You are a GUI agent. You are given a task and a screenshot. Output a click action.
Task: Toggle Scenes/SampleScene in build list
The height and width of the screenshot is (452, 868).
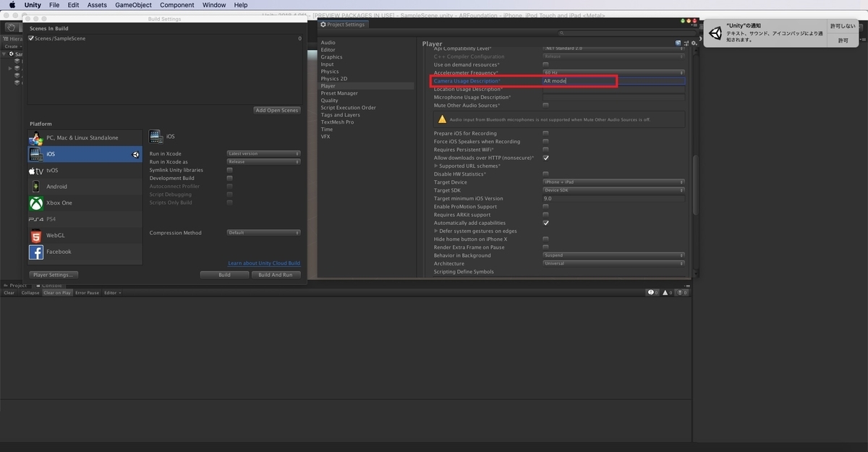point(31,38)
